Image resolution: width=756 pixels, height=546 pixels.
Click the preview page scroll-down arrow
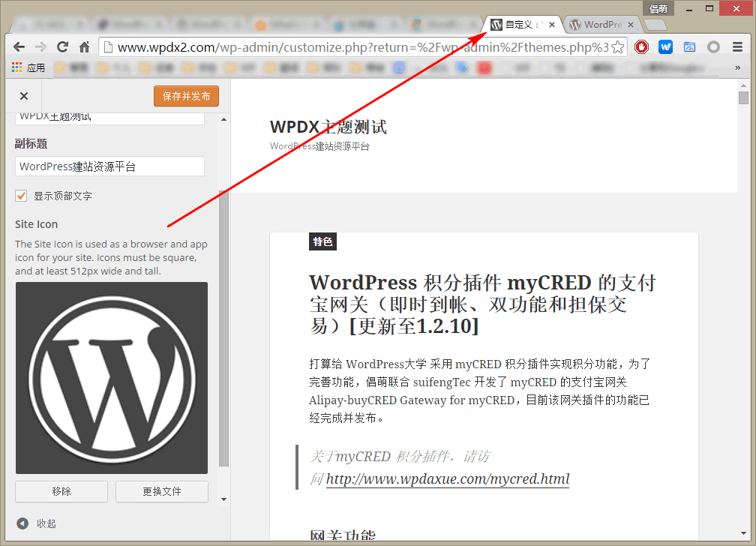[x=743, y=533]
